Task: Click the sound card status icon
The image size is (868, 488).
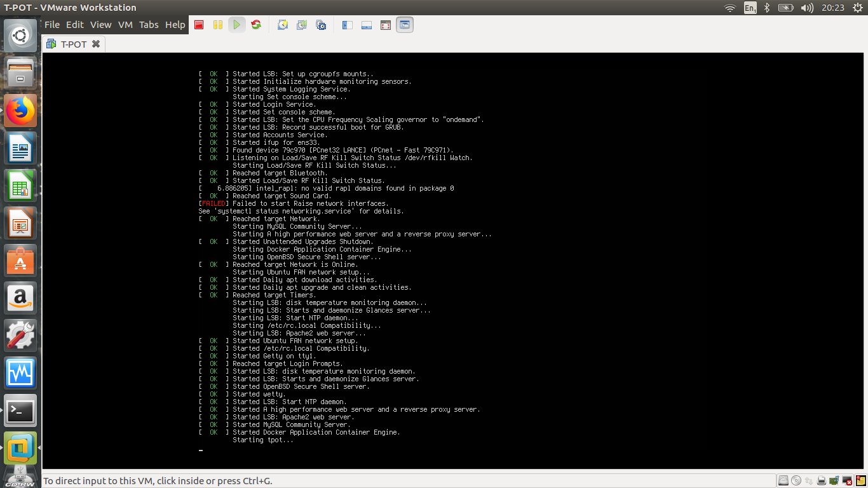Action: [x=834, y=480]
